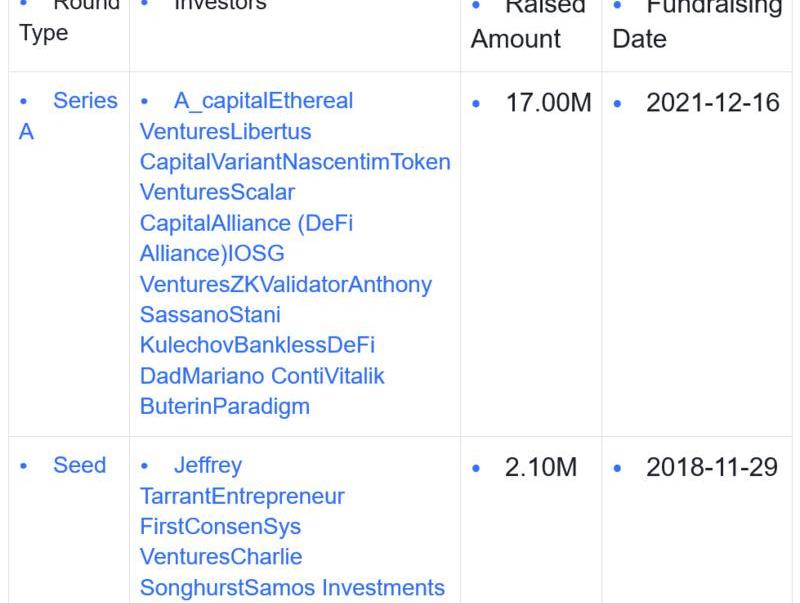Click the CapitalVariantNascentimToken link text
Image resolution: width=800 pixels, height=603 pixels.
click(x=295, y=162)
